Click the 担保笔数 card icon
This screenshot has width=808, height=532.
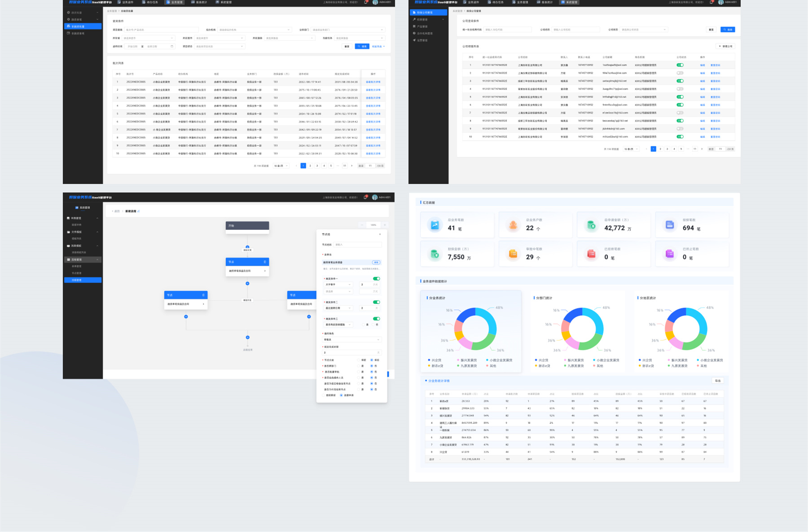[x=669, y=225]
